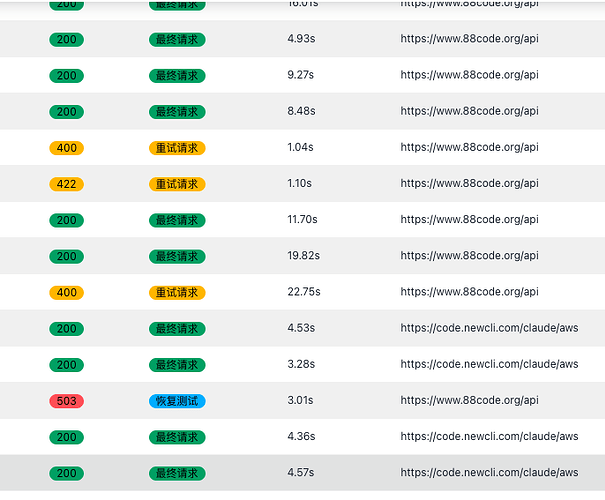Click the 88code URL in the 8.48s row

point(469,111)
